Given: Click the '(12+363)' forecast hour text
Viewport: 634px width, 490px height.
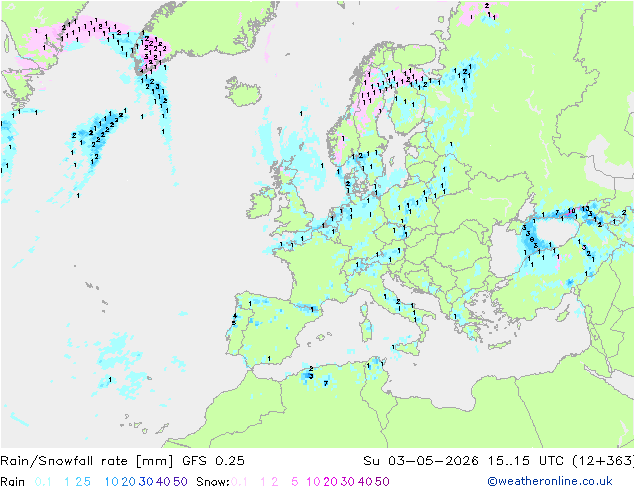Looking at the screenshot, I should [603, 460].
